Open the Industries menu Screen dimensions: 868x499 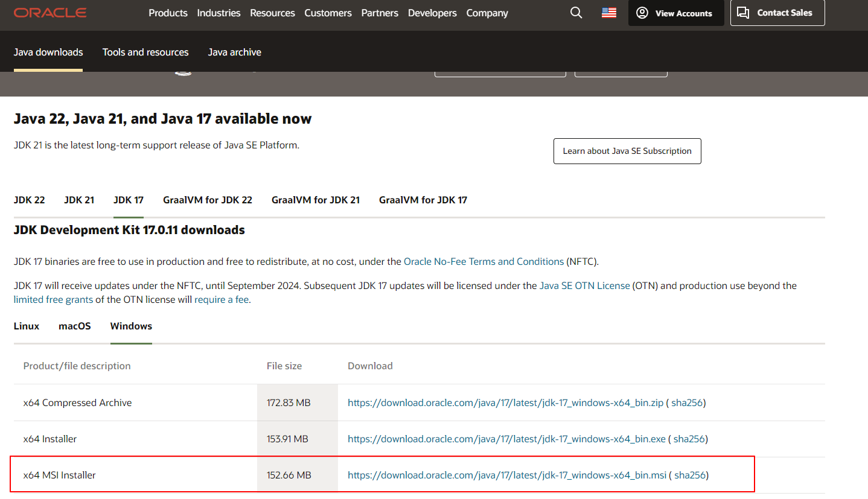coord(219,13)
